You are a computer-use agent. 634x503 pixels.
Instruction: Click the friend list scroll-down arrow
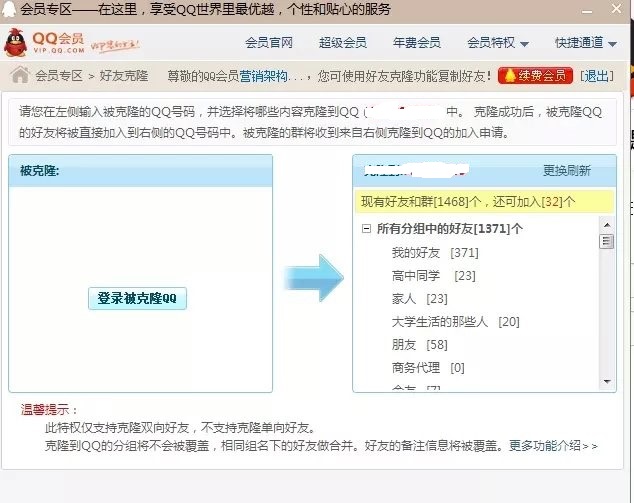607,381
